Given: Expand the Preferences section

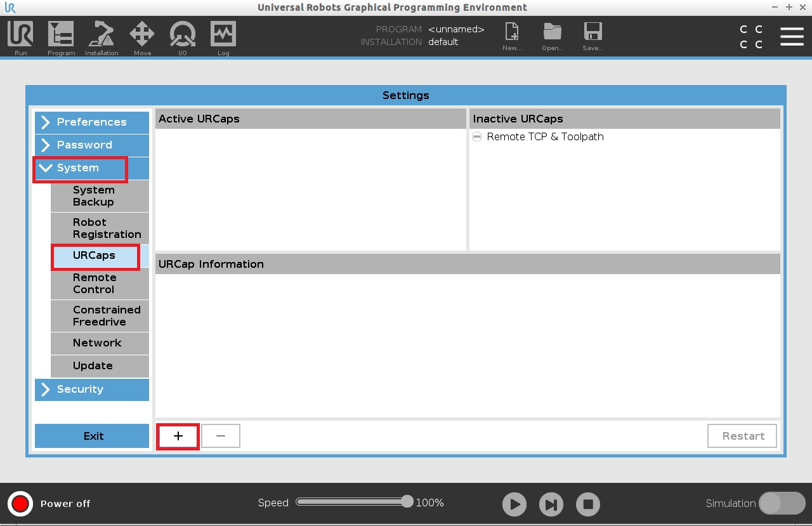Looking at the screenshot, I should (x=92, y=122).
